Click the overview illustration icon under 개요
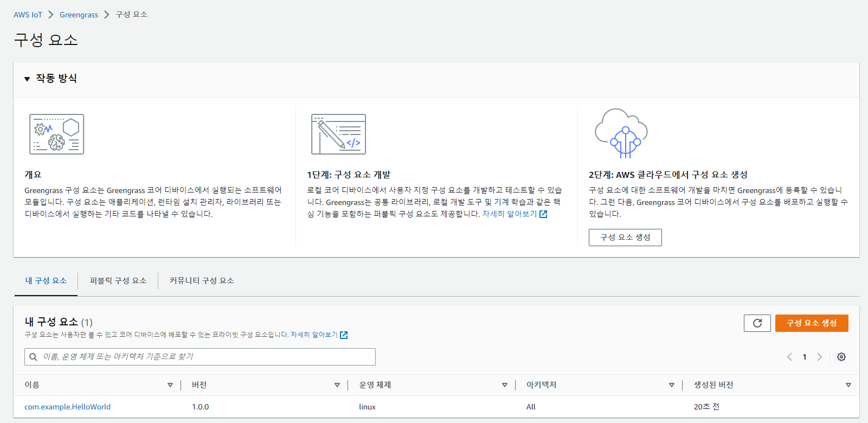Screen dimensions: 868x423 57,134
